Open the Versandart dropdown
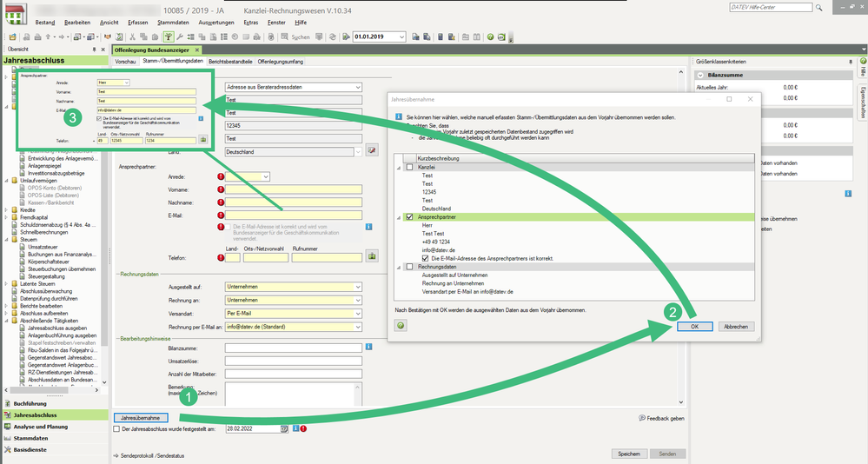Image resolution: width=868 pixels, height=464 pixels. pos(358,314)
